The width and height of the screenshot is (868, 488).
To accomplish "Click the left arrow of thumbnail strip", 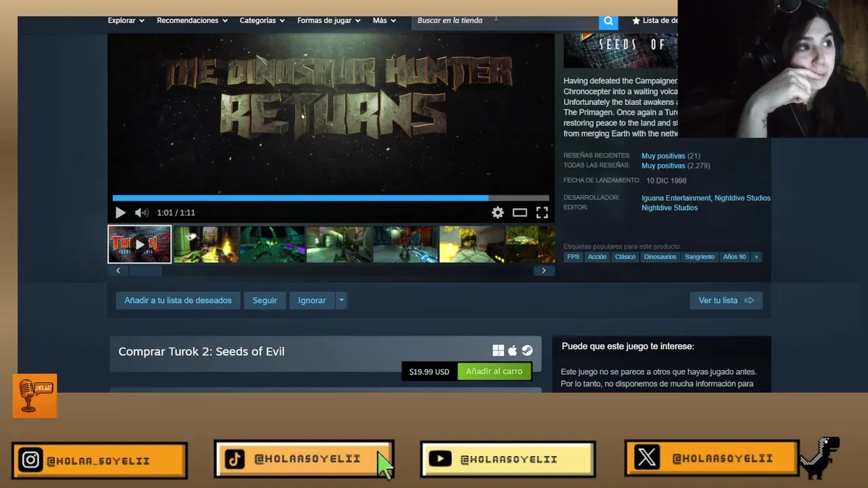I will point(118,270).
